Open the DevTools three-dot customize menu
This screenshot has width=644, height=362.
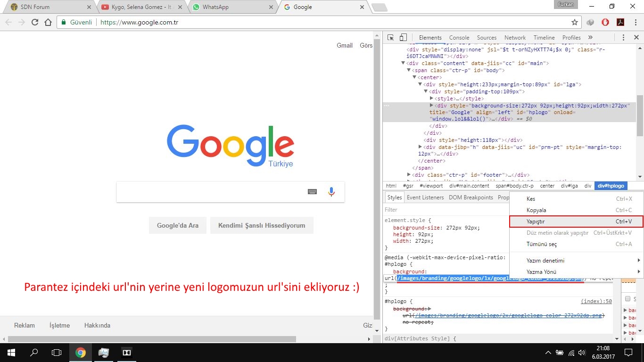(623, 37)
